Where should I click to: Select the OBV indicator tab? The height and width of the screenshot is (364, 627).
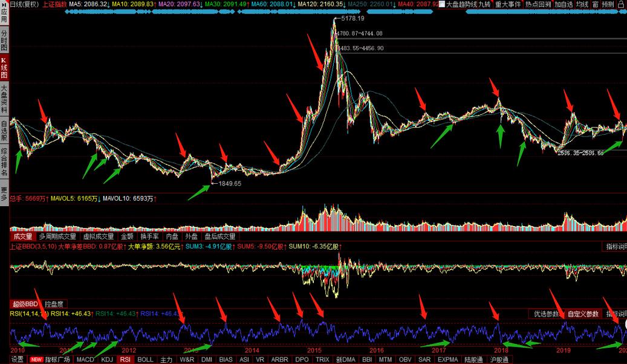click(405, 360)
